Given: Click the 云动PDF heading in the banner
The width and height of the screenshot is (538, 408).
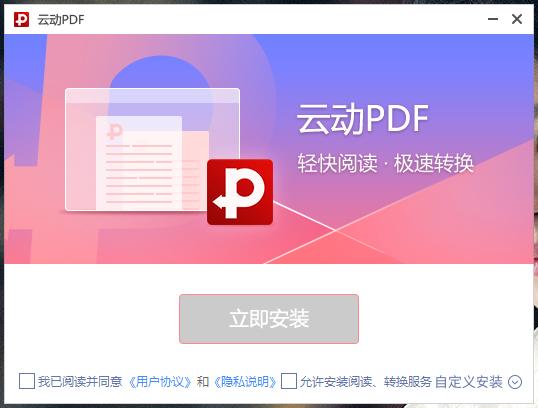Looking at the screenshot, I should point(363,119).
